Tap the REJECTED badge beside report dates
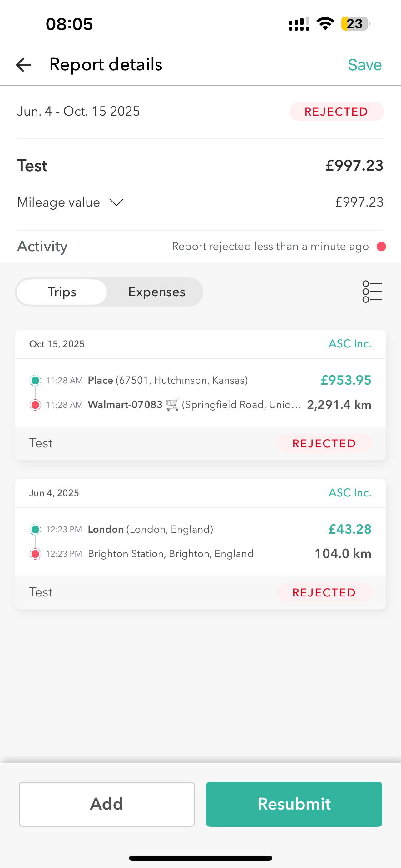 click(x=336, y=112)
